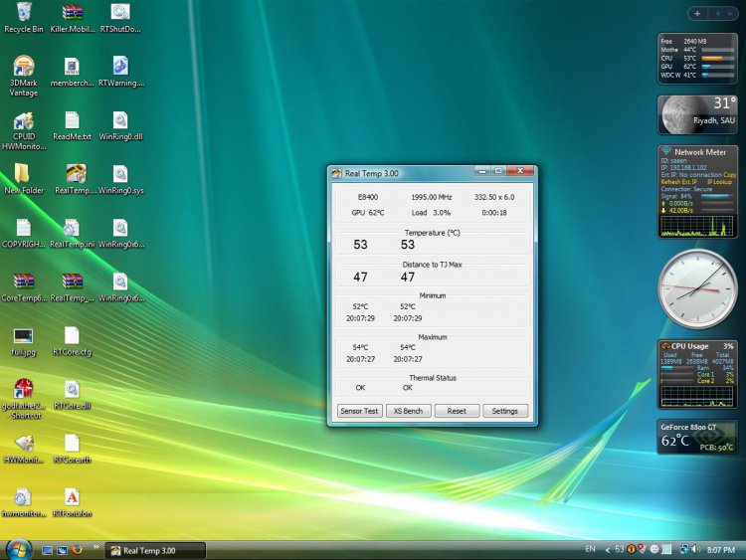This screenshot has height=560, width=746.
Task: Click the GeForce 8800 GT temperature gadget
Action: tap(697, 437)
